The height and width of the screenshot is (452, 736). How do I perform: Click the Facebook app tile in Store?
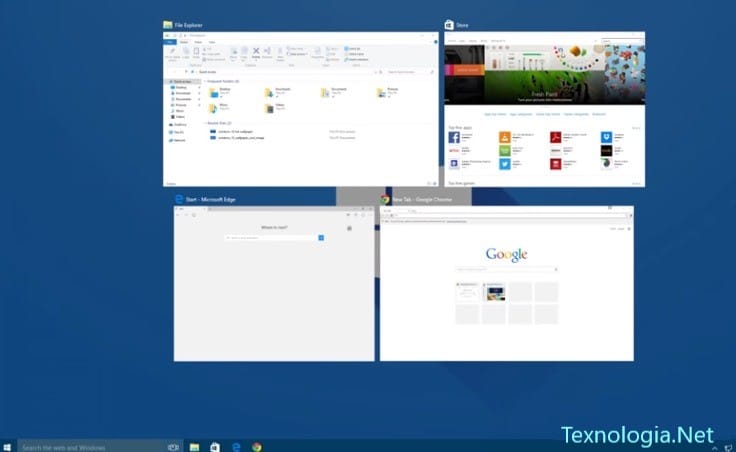pos(454,136)
